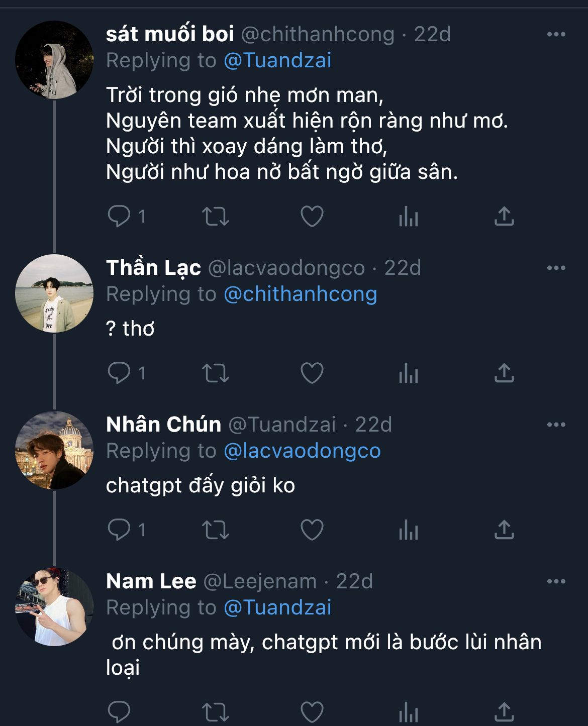The width and height of the screenshot is (588, 726).
Task: Share Thần Lạc's reply
Action: (x=504, y=373)
